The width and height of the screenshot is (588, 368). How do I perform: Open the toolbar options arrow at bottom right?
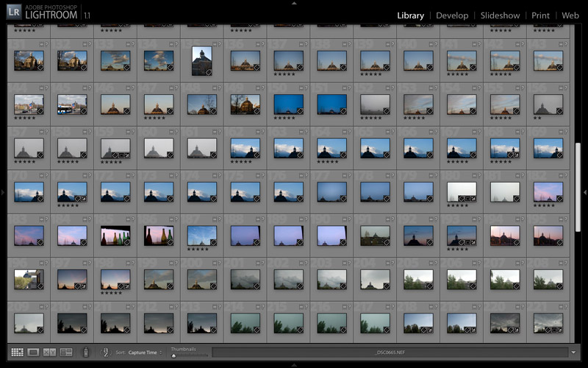[573, 353]
